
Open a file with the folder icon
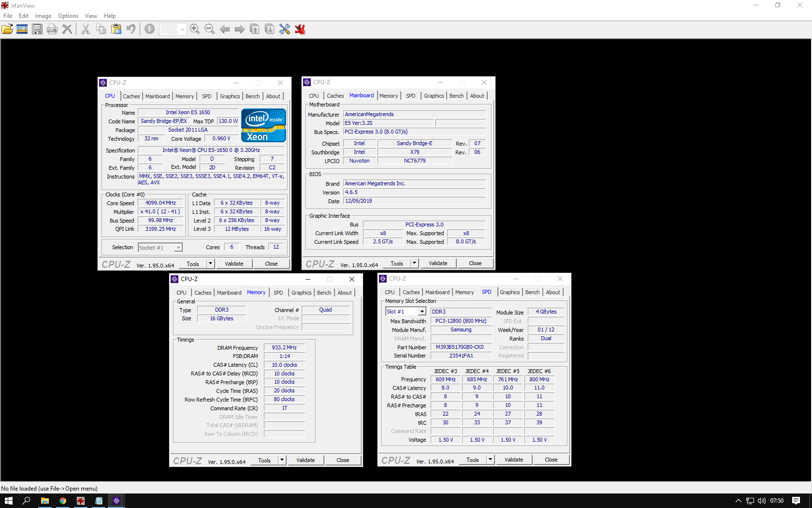7,29
